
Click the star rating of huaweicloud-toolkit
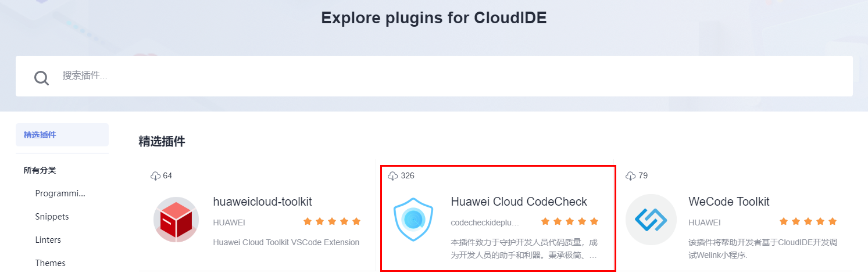tap(332, 221)
